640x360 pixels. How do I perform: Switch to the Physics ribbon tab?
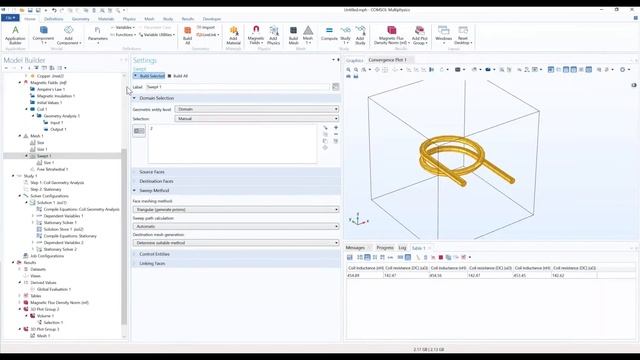[129, 19]
